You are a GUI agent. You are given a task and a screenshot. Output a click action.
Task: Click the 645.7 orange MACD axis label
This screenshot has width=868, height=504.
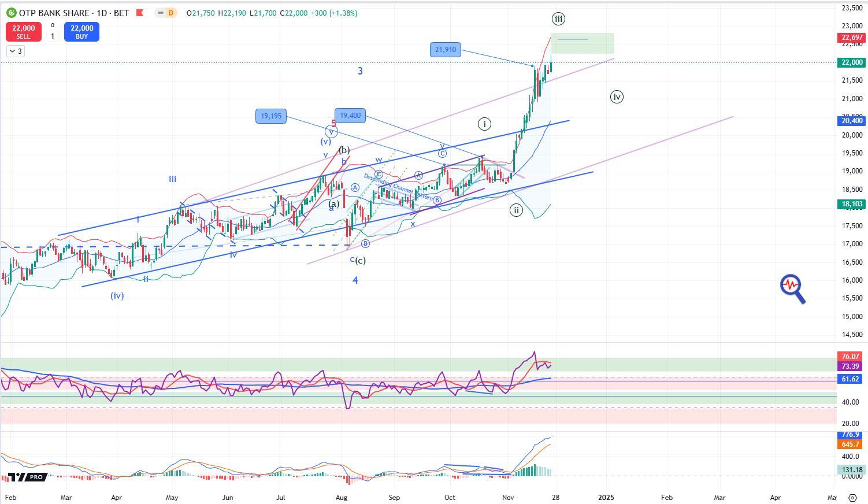click(851, 444)
